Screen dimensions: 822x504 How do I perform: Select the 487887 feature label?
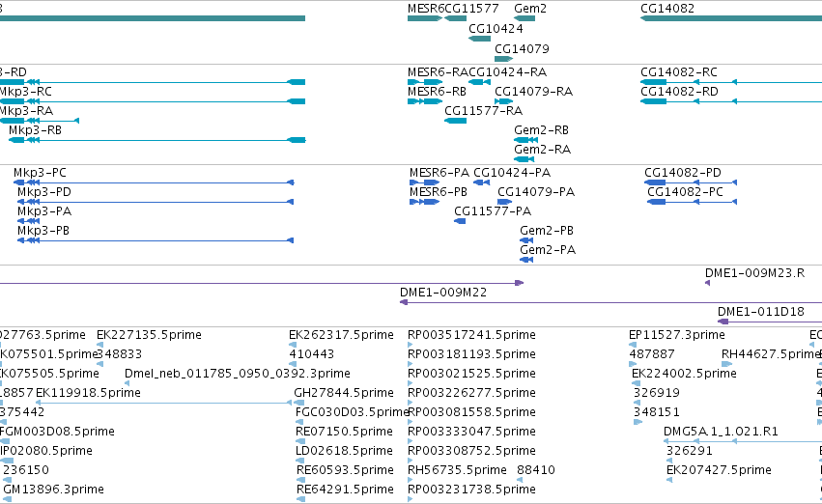[652, 354]
